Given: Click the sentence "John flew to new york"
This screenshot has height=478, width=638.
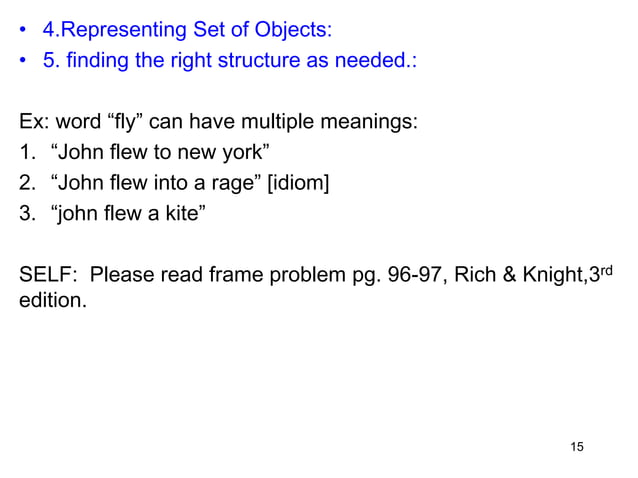Looking at the screenshot, I should (x=160, y=152).
